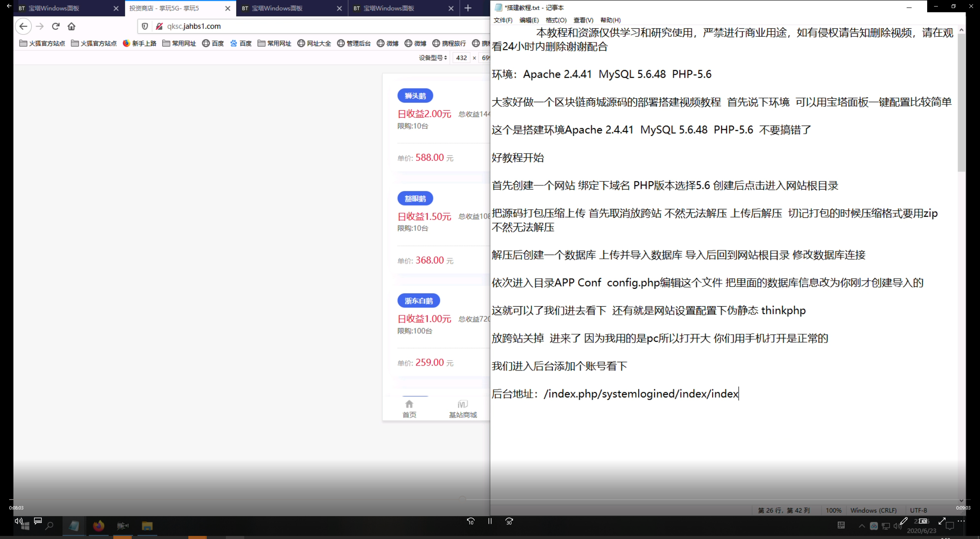
Task: Skip back 10 seconds
Action: point(470,521)
